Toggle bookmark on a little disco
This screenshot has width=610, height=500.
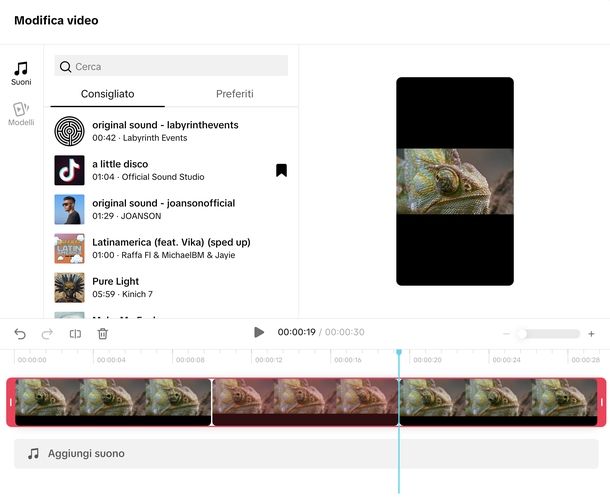[x=281, y=170]
